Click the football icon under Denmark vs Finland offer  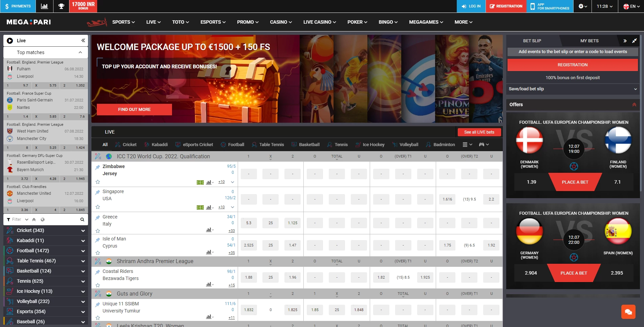[574, 166]
